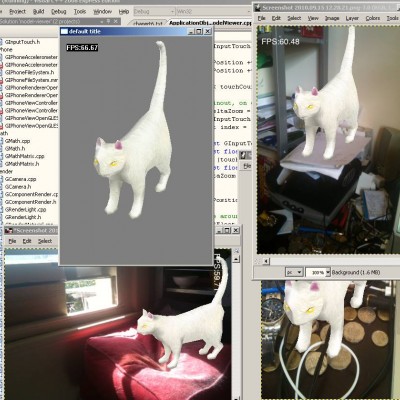Minimize the bottom-left GIMP Screenshot window
The width and height of the screenshot is (400, 400).
(x=219, y=230)
